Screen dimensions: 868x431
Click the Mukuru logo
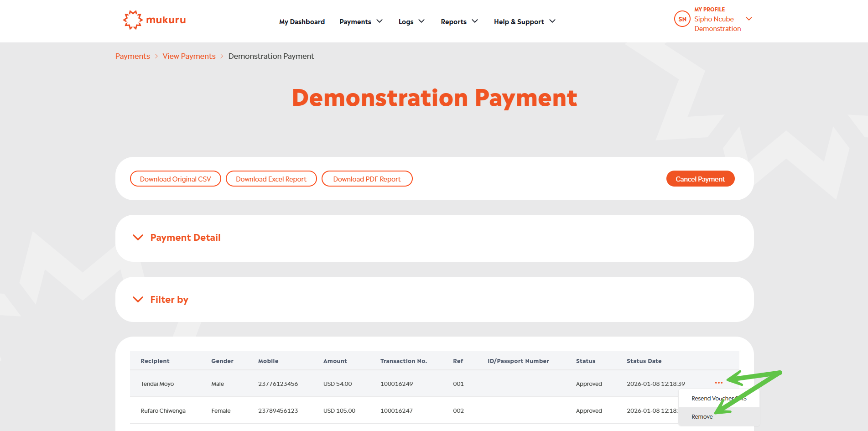click(154, 20)
